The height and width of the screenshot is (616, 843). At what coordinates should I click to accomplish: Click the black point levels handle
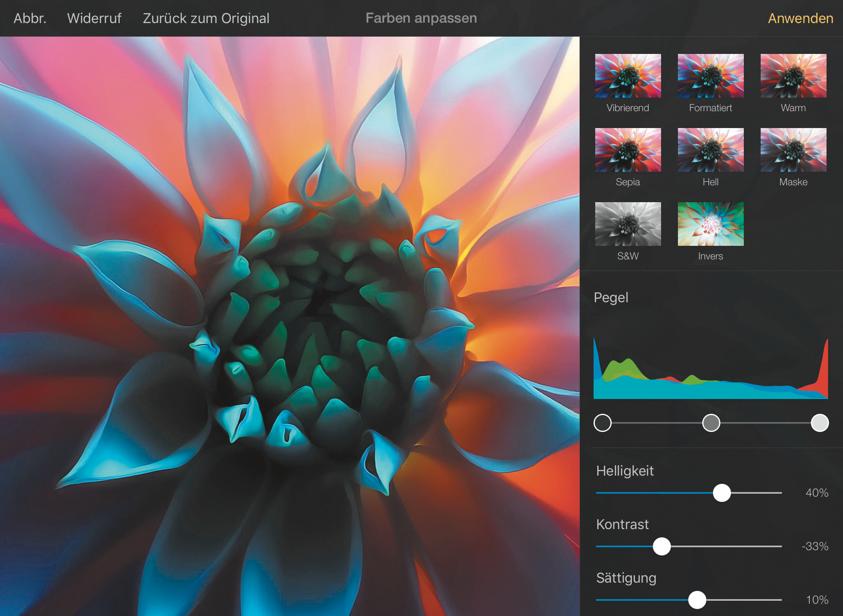point(603,423)
